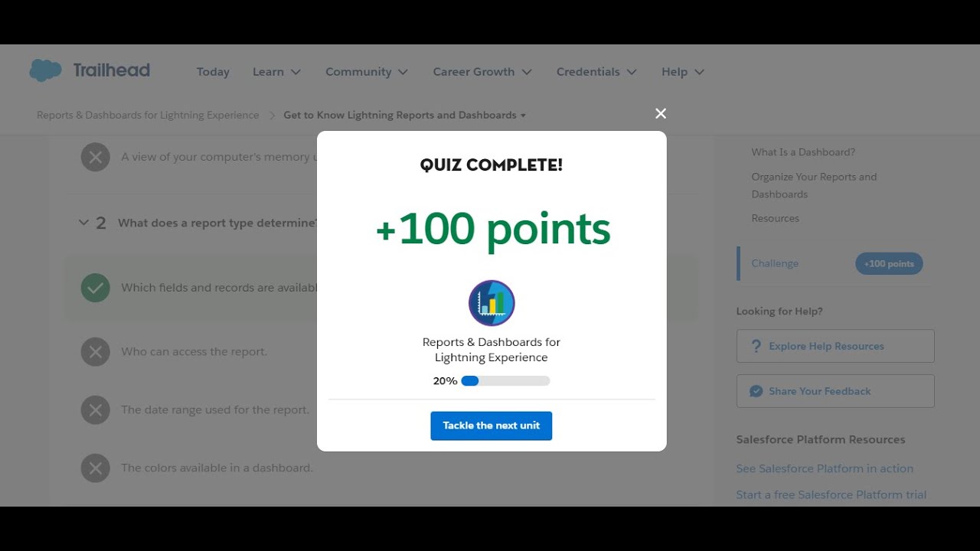Open the Career Growth dropdown menu
980x551 pixels.
482,72
